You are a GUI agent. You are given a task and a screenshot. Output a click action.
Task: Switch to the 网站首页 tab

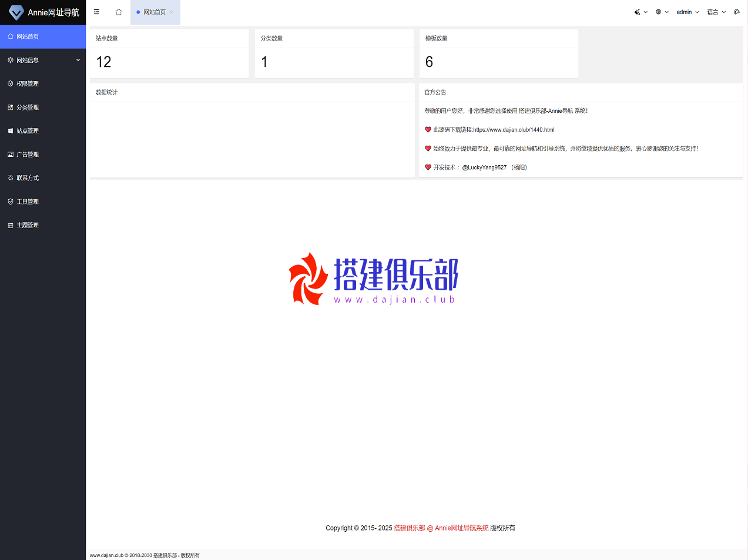click(x=155, y=12)
